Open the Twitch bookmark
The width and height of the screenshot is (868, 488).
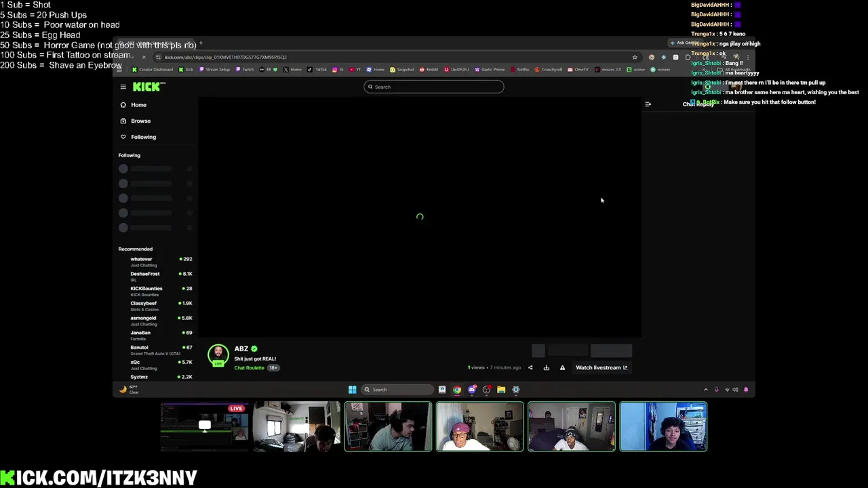(x=245, y=69)
